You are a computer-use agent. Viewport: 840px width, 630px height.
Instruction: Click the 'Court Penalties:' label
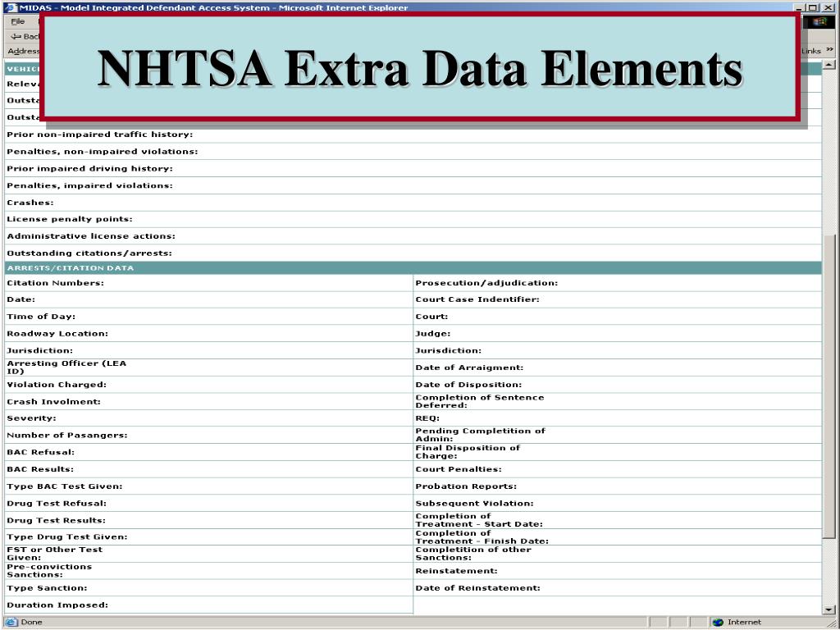tap(459, 469)
